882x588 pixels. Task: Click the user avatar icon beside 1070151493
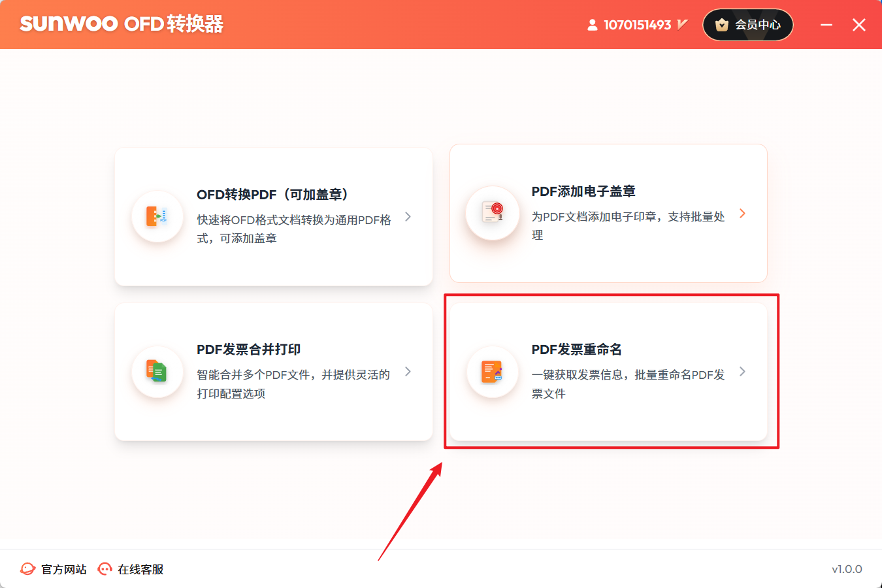592,25
